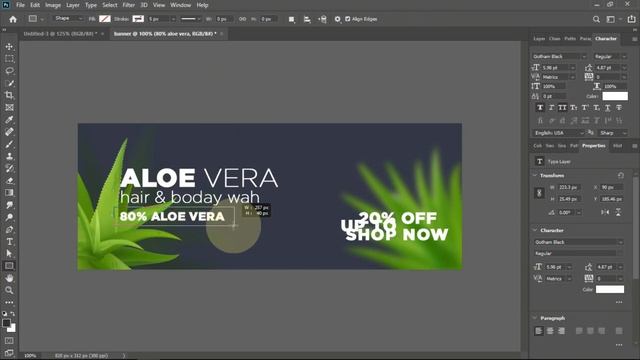Open the Sharp anti-aliasing dropdown
This screenshot has height=360, width=640.
(612, 133)
